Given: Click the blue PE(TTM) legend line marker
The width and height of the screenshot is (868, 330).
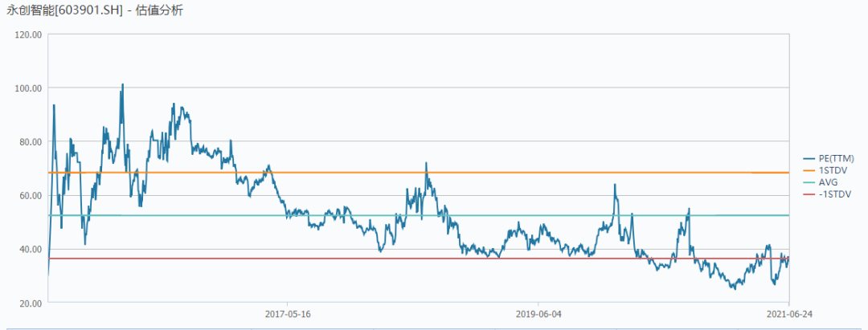Looking at the screenshot, I should [809, 158].
